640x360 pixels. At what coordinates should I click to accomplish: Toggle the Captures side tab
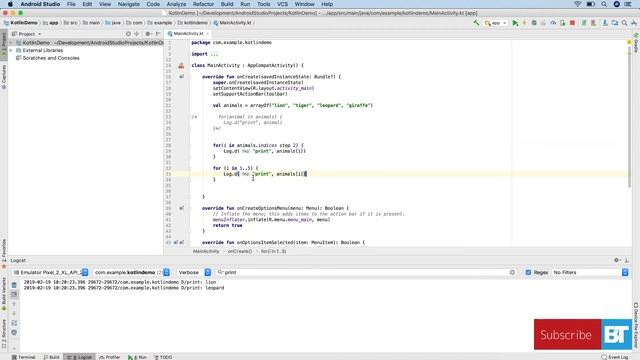pyautogui.click(x=4, y=76)
